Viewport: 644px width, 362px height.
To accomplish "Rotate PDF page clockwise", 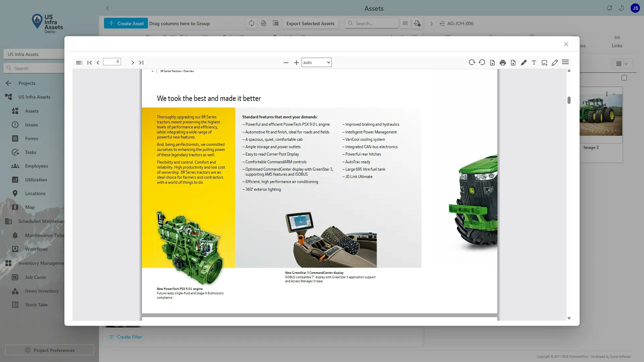I will click(472, 62).
